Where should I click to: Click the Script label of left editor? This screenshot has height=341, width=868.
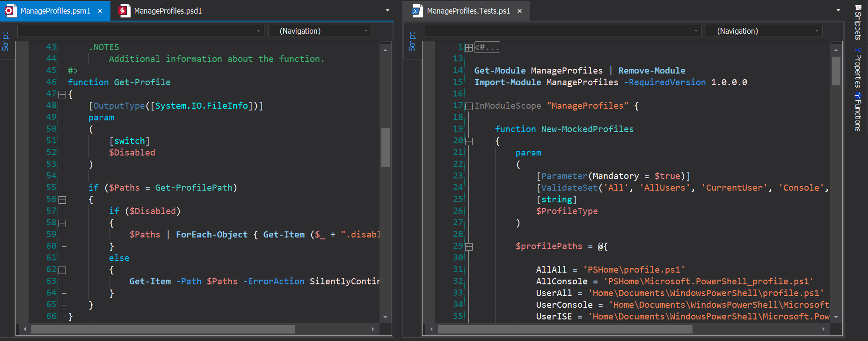6,42
